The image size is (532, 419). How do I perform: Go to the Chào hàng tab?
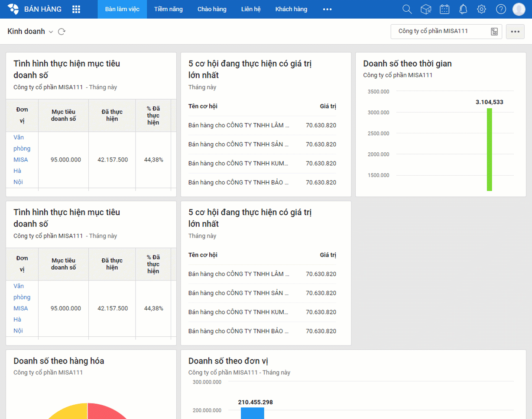click(x=212, y=9)
